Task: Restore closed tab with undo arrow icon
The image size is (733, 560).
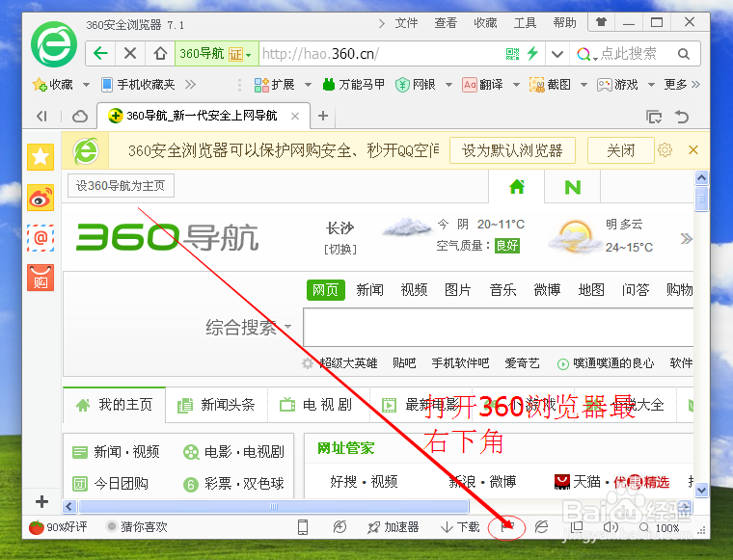Action: tap(683, 117)
